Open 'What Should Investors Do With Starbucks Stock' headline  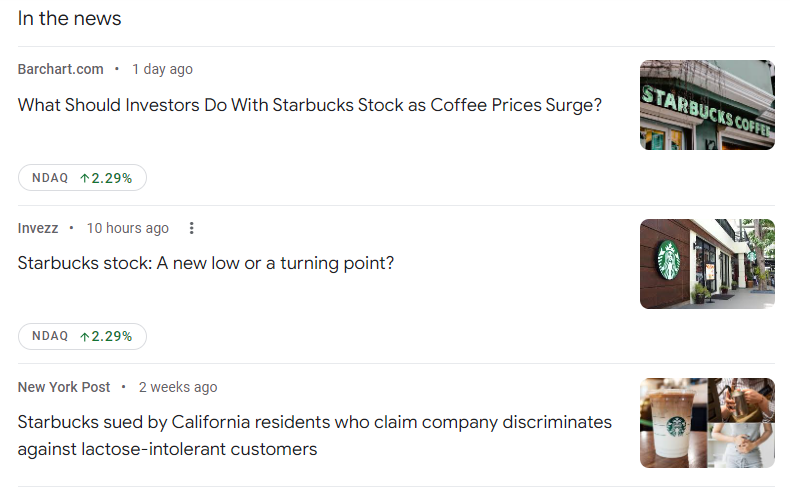pos(310,105)
